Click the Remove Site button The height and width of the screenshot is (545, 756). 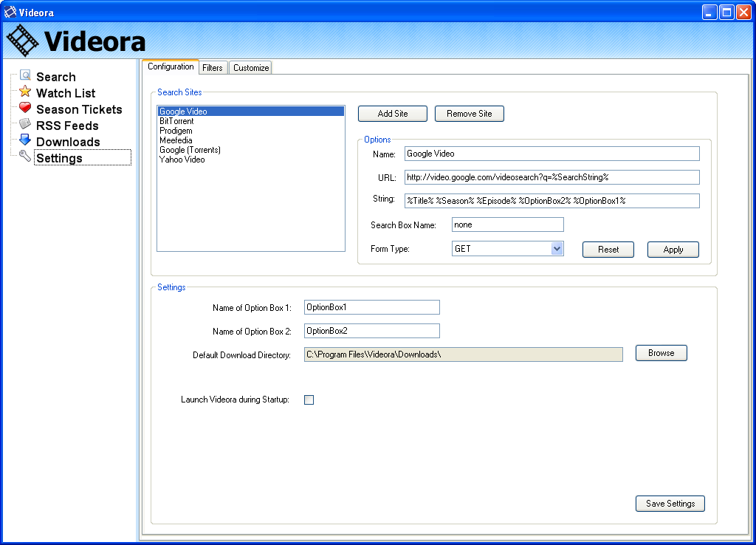click(x=469, y=114)
